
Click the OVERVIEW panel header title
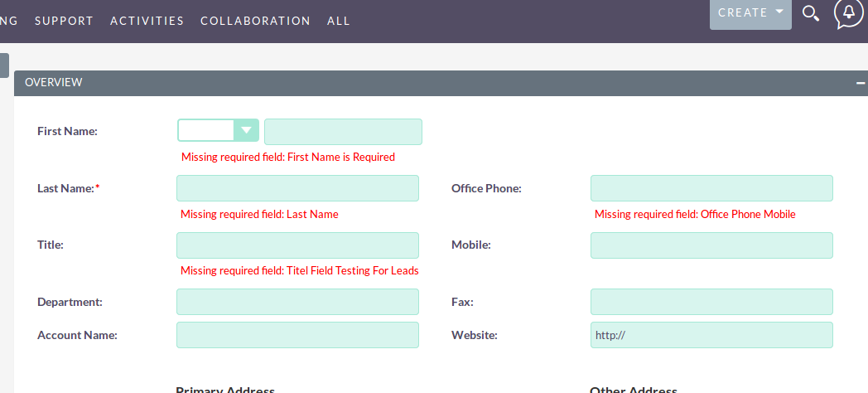[54, 82]
